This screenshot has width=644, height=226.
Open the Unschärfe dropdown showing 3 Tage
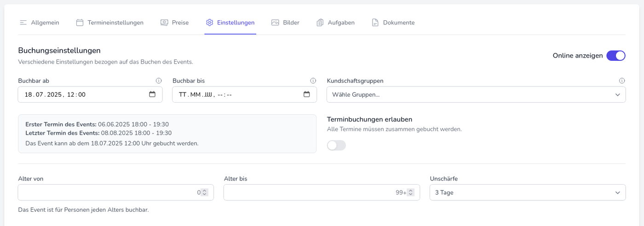[x=527, y=192]
